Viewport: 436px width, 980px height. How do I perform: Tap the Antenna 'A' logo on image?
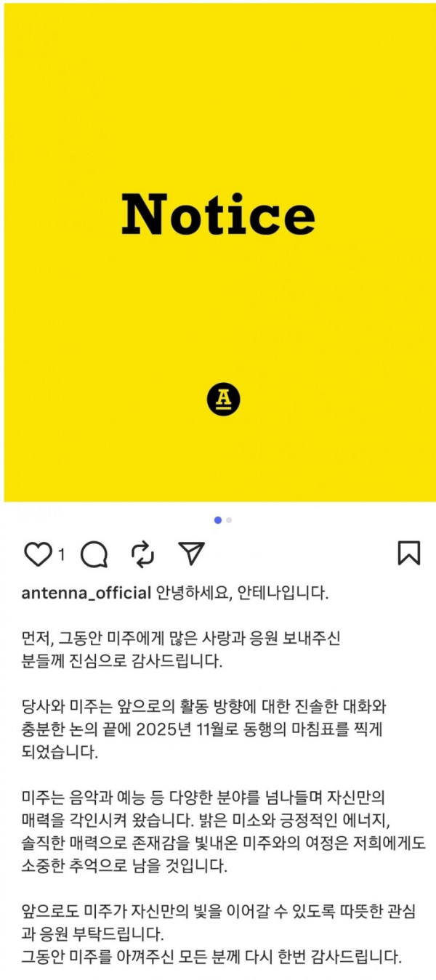(222, 400)
